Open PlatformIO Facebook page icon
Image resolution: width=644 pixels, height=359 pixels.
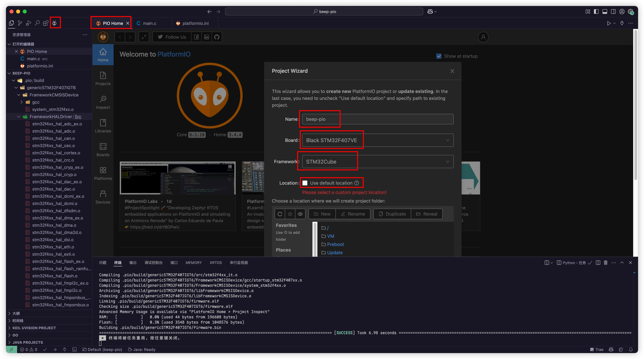(197, 37)
